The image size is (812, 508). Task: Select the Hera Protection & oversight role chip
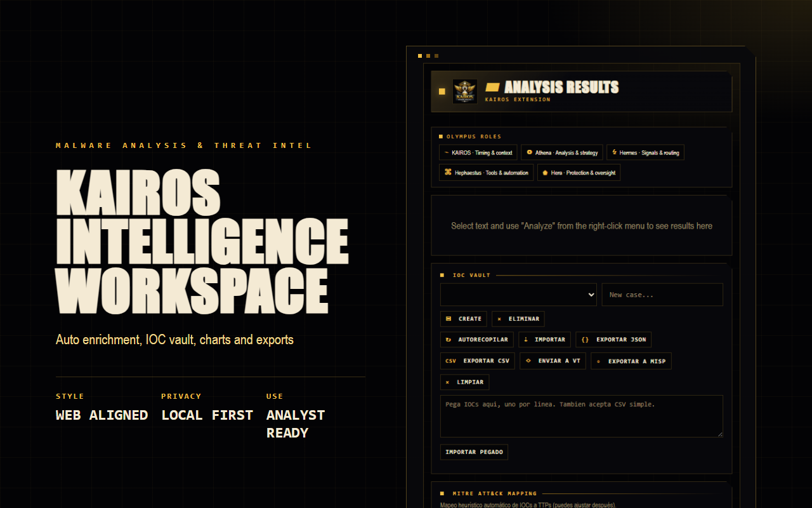point(579,173)
